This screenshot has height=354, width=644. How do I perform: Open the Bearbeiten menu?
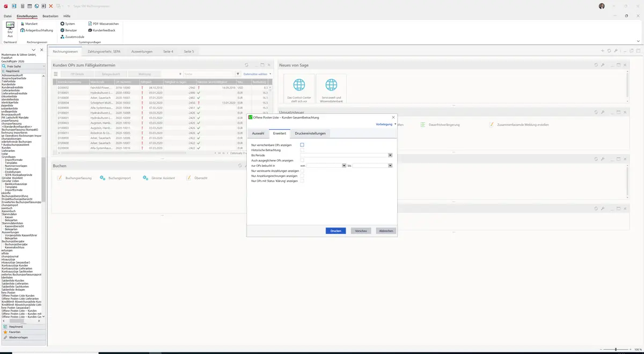(x=50, y=16)
